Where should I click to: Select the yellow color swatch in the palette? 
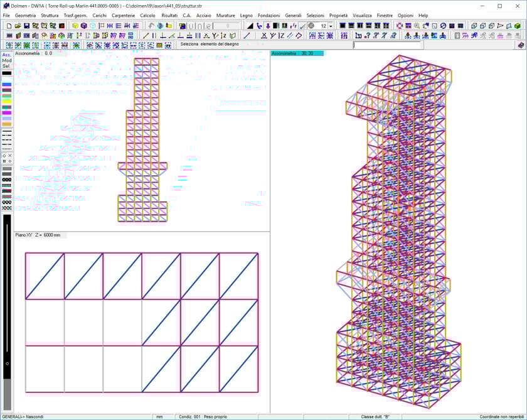pos(6,101)
